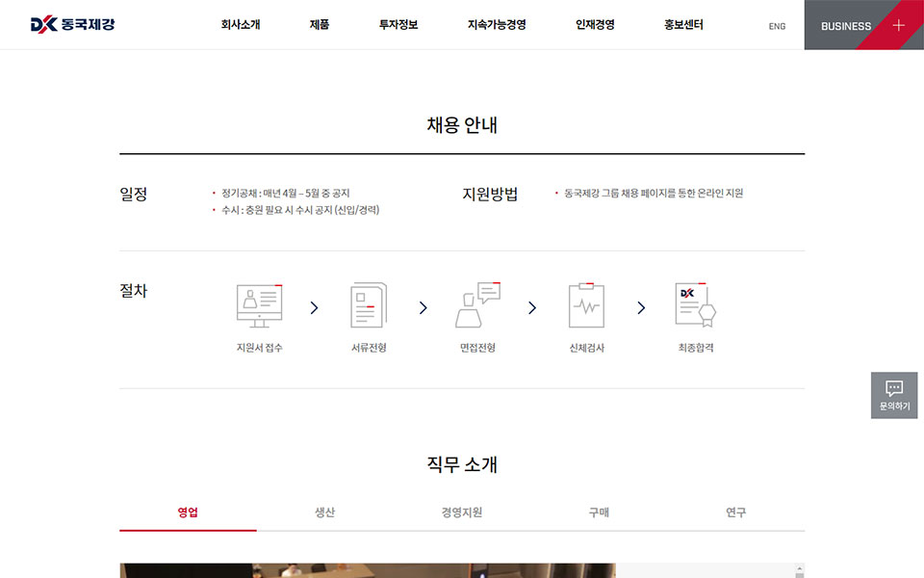924x578 pixels.
Task: Expand the 지속가능경영 navigation menu
Action: 497,25
